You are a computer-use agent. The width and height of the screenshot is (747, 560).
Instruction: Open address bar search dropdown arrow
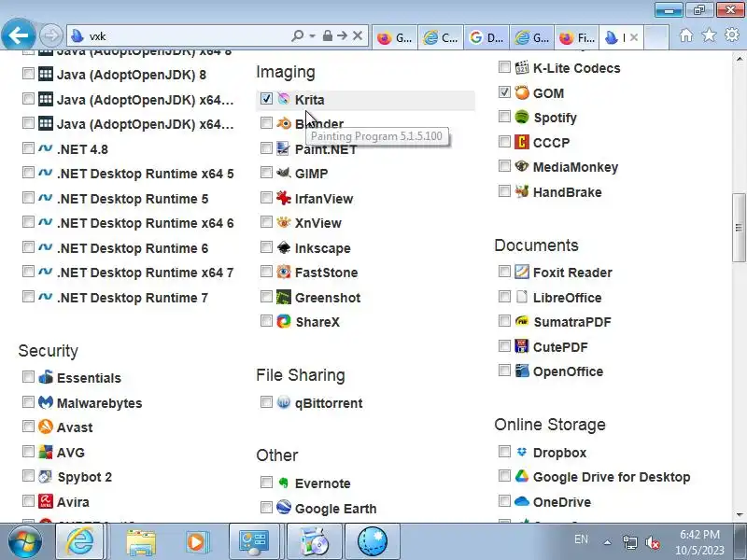(x=313, y=35)
